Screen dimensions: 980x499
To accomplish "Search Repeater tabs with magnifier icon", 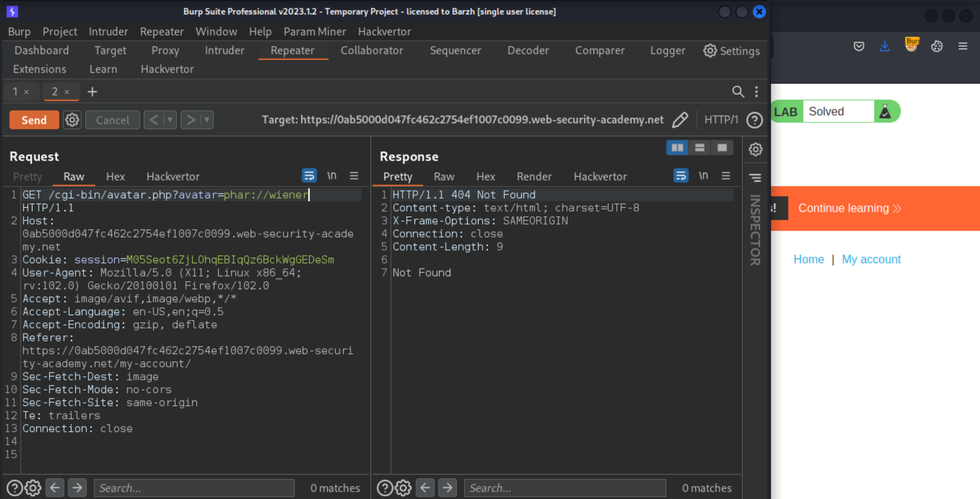I will tap(738, 92).
